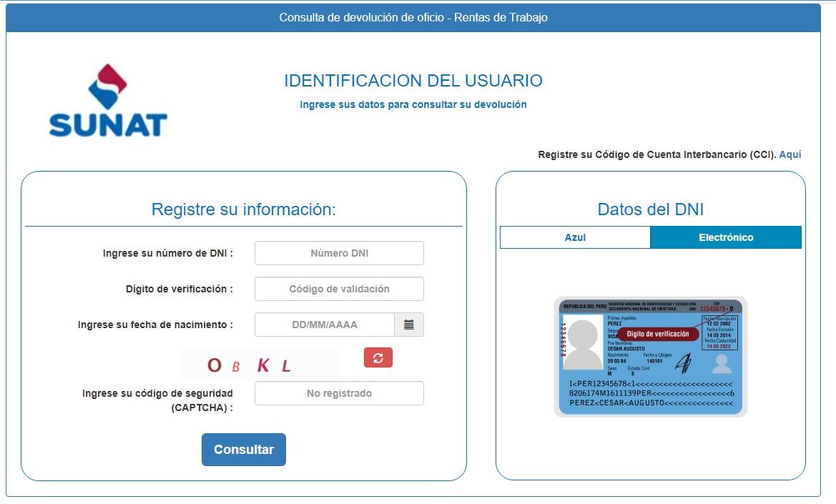Open the date picker calendar icon

click(409, 325)
